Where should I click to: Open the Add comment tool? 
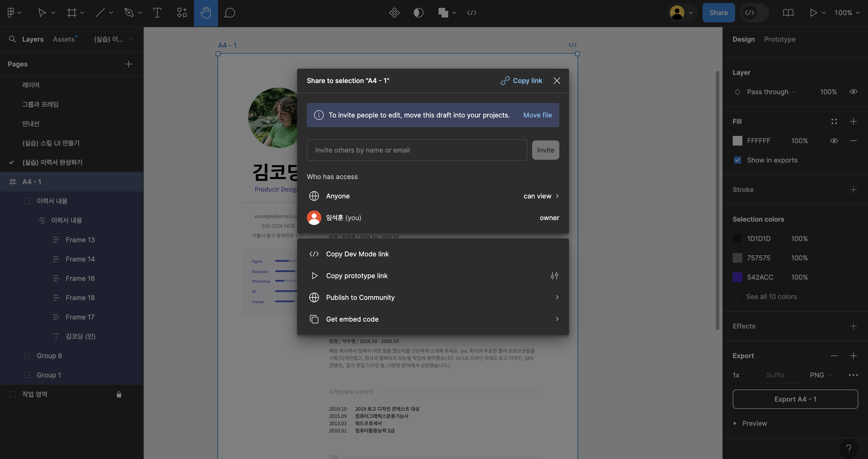tap(230, 13)
